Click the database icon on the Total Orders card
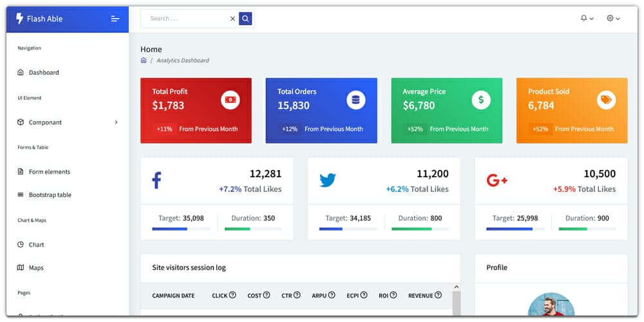644x322 pixels. pyautogui.click(x=355, y=100)
